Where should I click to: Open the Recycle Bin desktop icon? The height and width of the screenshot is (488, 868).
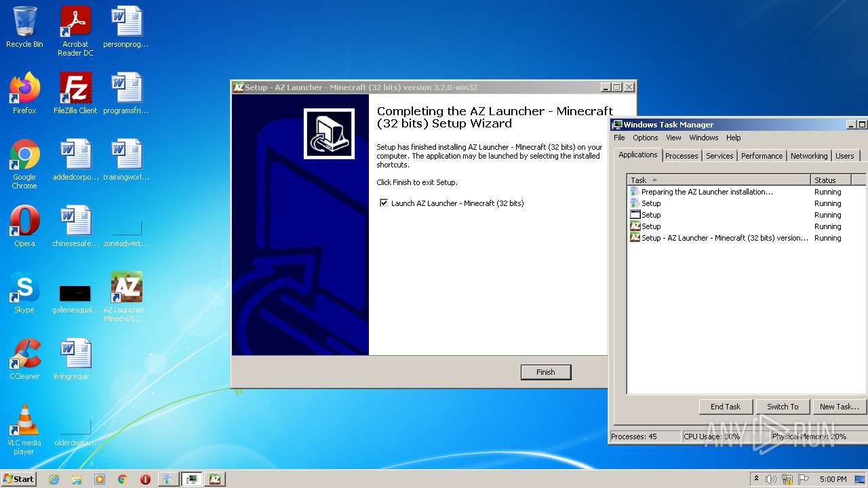click(24, 27)
